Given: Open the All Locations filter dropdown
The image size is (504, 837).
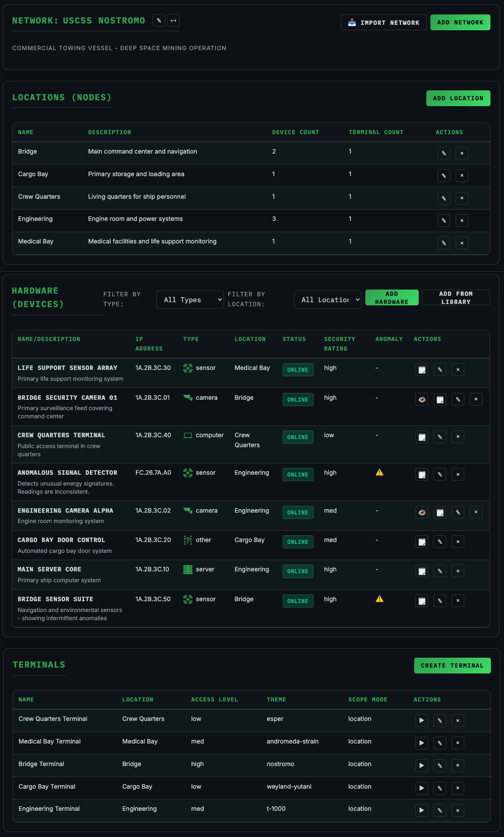Looking at the screenshot, I should (328, 299).
